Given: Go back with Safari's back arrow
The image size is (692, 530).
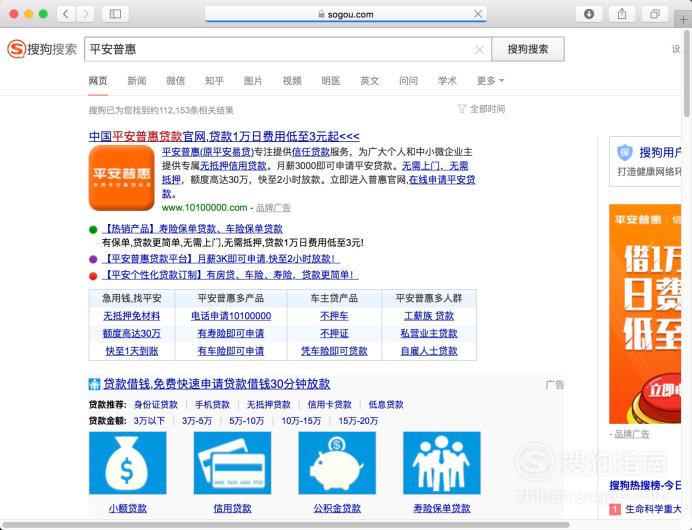Looking at the screenshot, I should pos(66,14).
